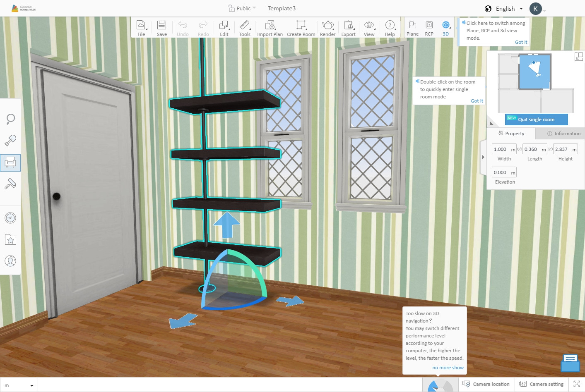
Task: Collapse the minimap with the triangle
Action: 491,123
